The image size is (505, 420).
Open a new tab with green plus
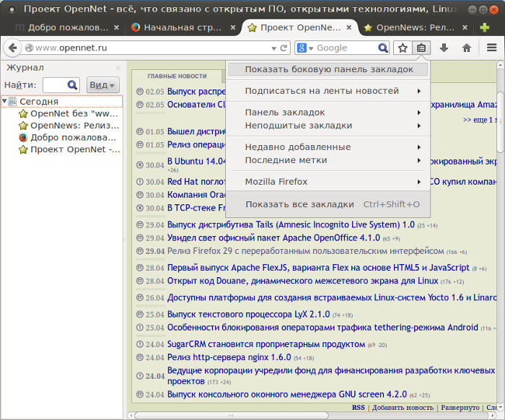[x=485, y=28]
